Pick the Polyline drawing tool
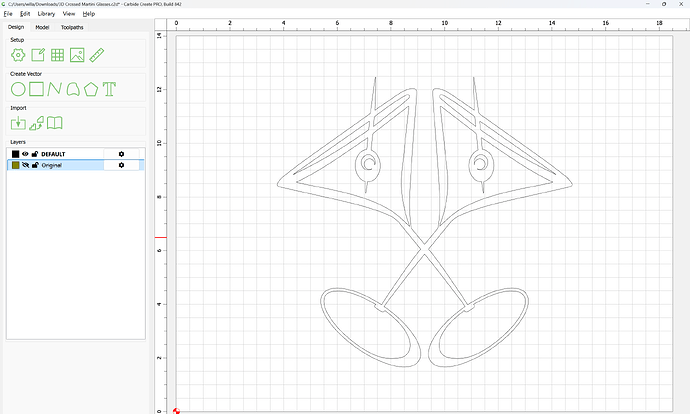The width and height of the screenshot is (690, 414). [56, 89]
